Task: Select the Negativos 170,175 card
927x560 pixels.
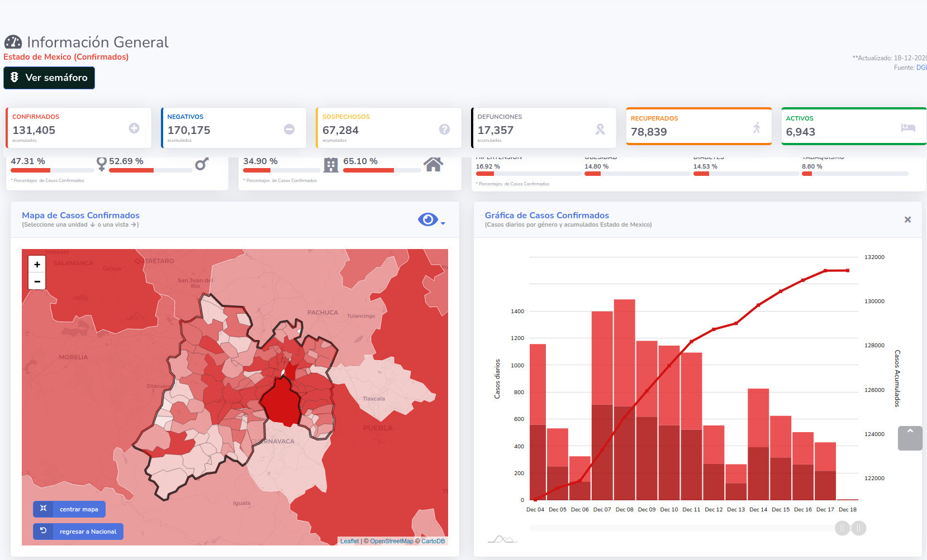Action: click(x=234, y=128)
